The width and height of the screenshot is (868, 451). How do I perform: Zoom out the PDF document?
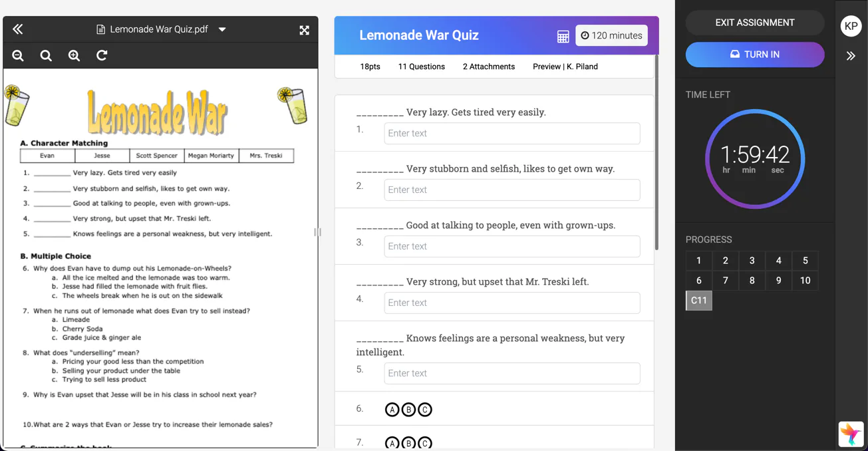click(x=18, y=56)
